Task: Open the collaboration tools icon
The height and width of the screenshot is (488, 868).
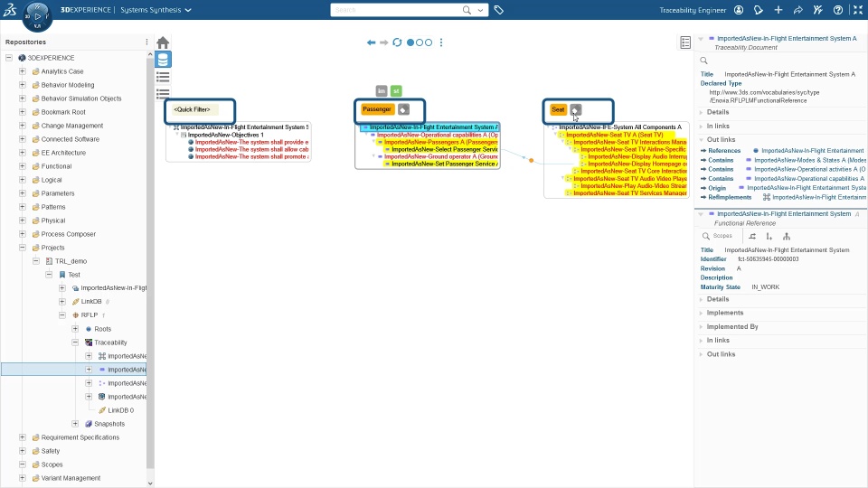Action: pos(818,10)
